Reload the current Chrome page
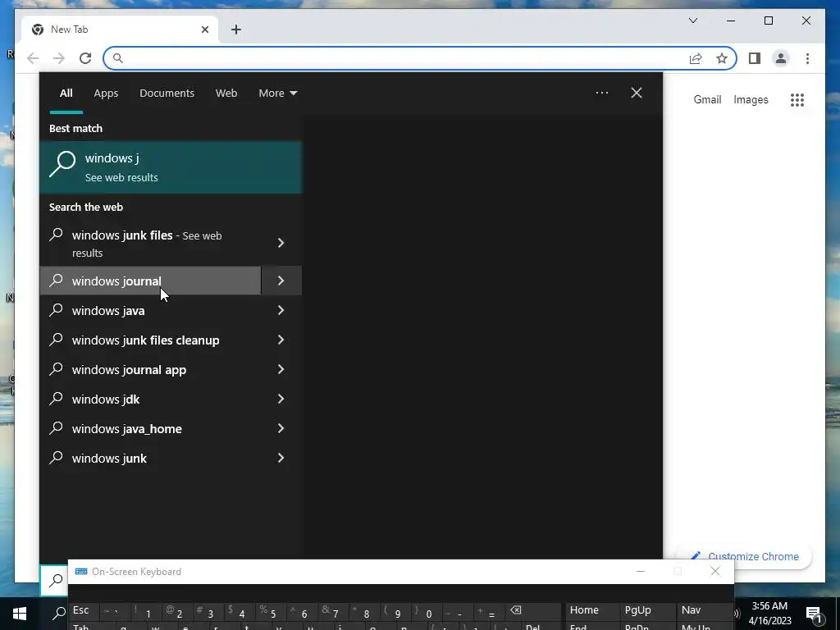The width and height of the screenshot is (840, 630). coord(85,58)
